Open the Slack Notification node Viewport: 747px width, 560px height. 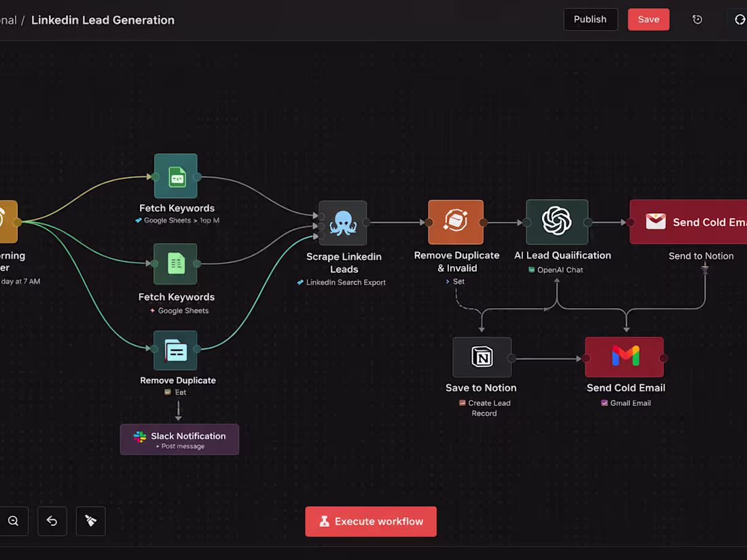tap(179, 440)
